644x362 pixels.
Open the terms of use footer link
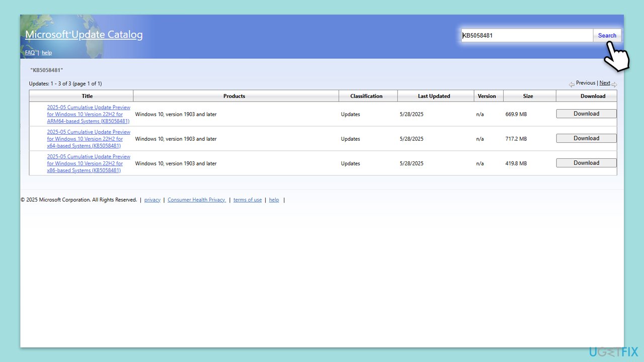[248, 200]
